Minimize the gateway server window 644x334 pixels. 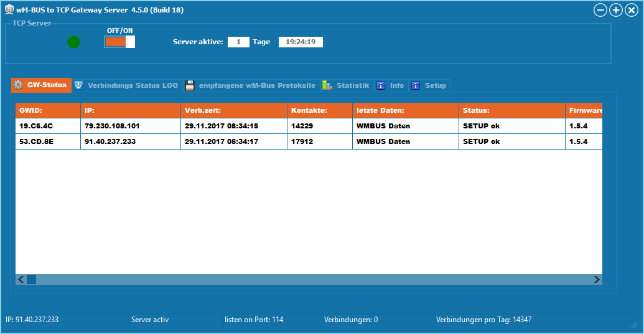click(x=600, y=11)
